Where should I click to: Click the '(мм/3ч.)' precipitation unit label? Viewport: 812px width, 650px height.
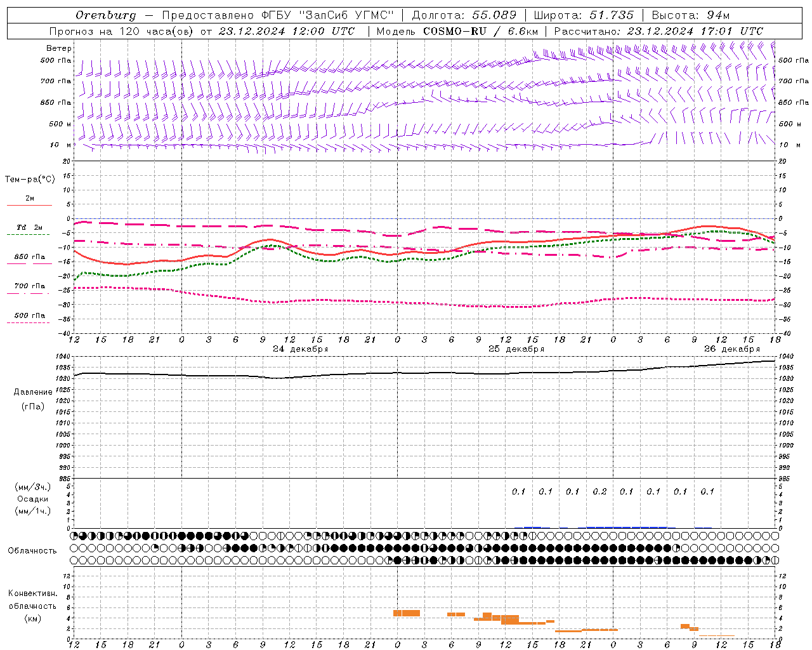point(33,487)
